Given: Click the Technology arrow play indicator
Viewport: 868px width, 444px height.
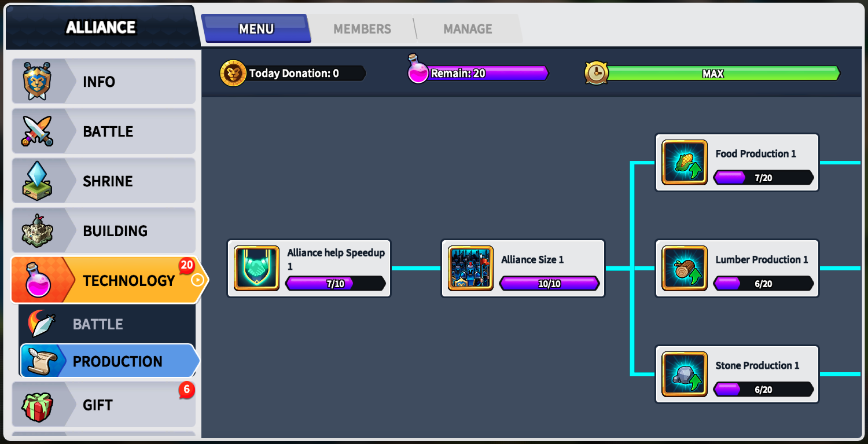Looking at the screenshot, I should (x=197, y=280).
